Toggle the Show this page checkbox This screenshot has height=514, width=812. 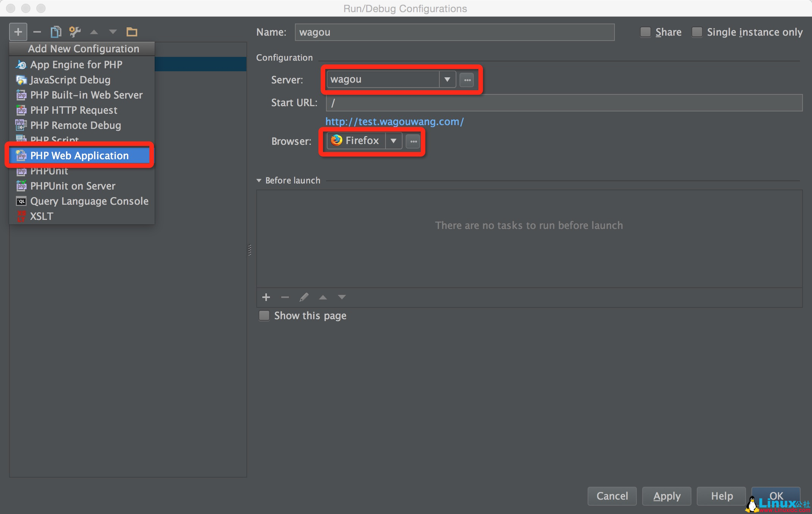264,315
